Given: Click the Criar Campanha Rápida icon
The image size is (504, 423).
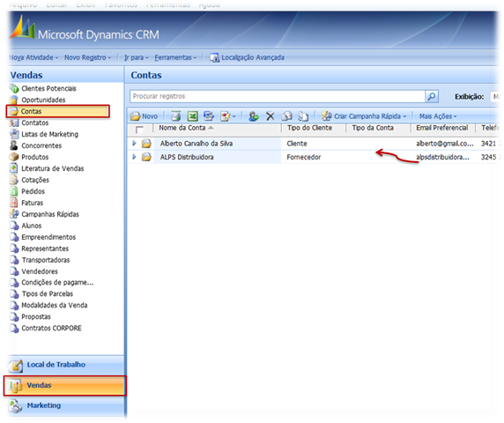Looking at the screenshot, I should [x=327, y=116].
